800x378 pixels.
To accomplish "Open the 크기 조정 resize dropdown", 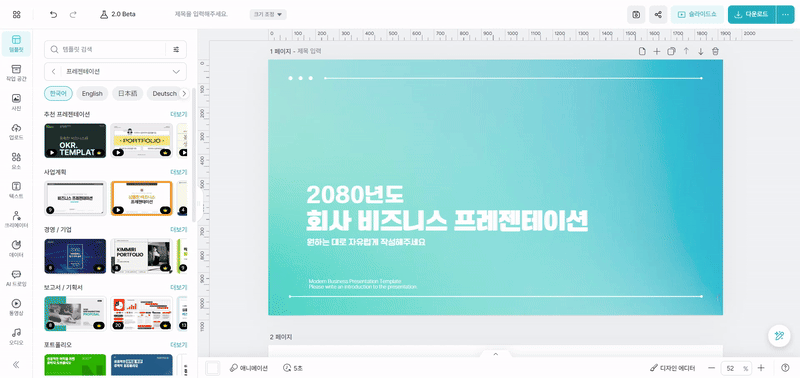I will click(x=268, y=14).
